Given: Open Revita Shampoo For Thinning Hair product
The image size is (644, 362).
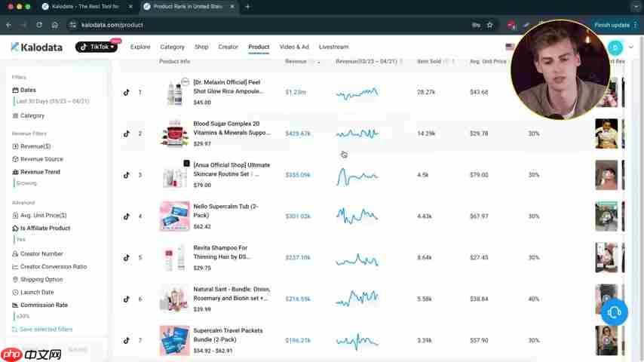Looking at the screenshot, I should pos(222,253).
